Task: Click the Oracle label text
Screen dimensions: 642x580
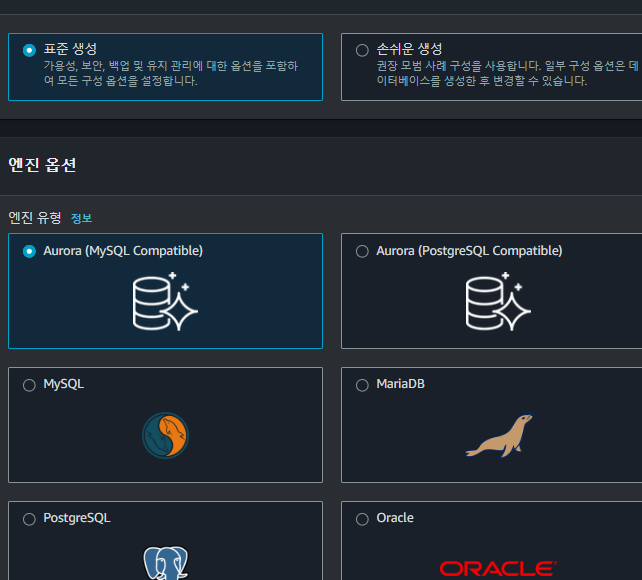Action: [395, 518]
